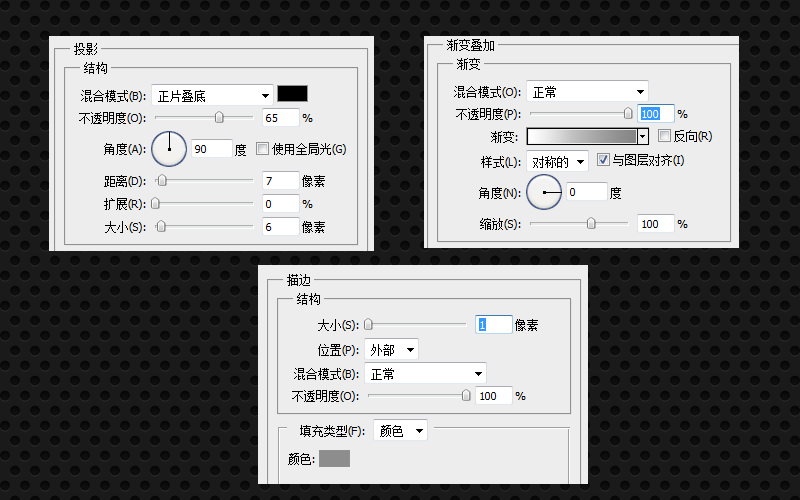Screen dimensions: 800x500
Task: Click the drop shadow 不透明度 slider
Action: [x=219, y=117]
